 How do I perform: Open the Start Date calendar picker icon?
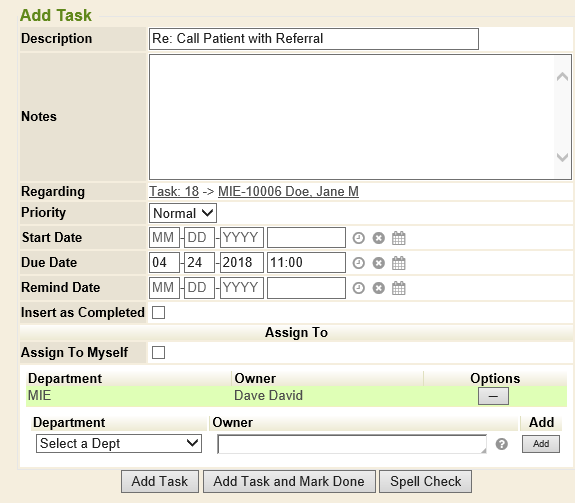[399, 238]
